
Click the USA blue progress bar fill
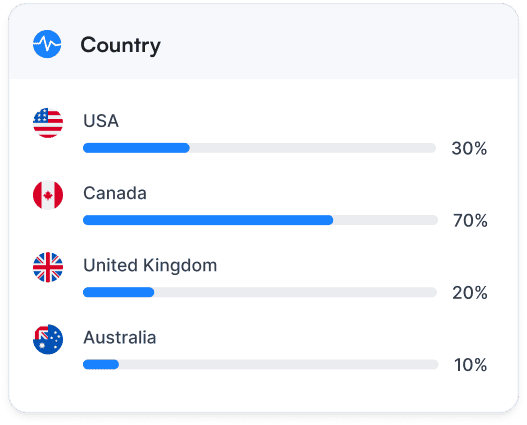click(136, 148)
